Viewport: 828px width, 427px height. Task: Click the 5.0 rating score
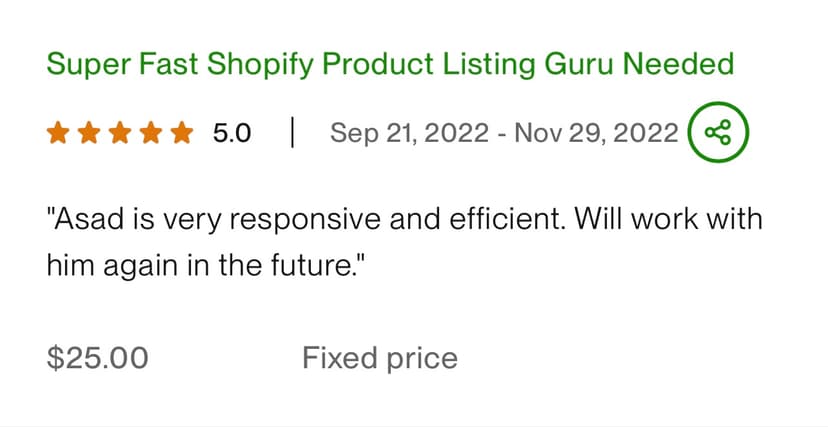click(232, 133)
